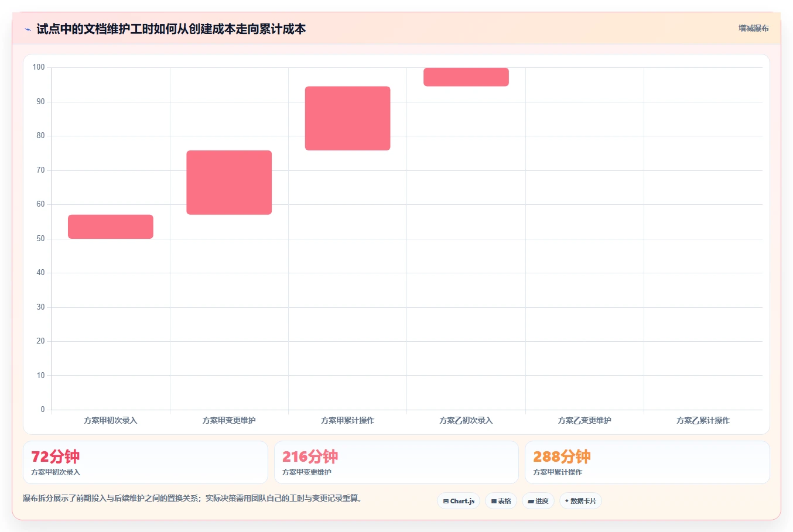Click the 数据卡片 tag chip

(x=580, y=501)
